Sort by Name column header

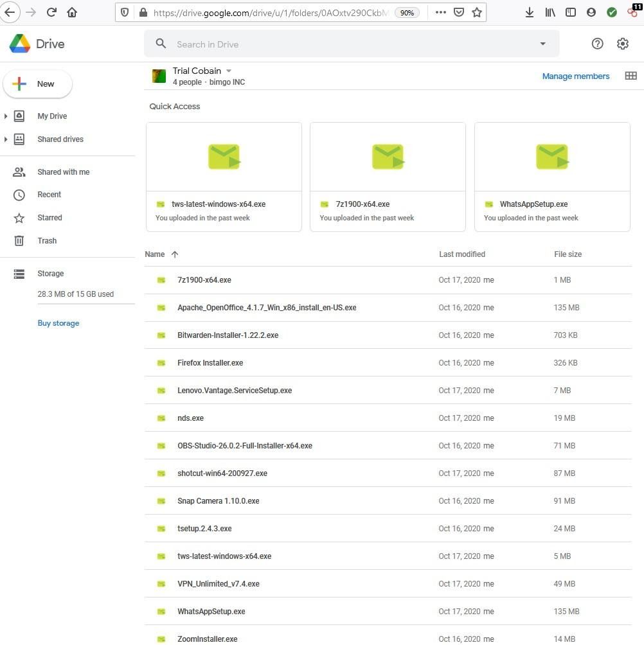155,254
